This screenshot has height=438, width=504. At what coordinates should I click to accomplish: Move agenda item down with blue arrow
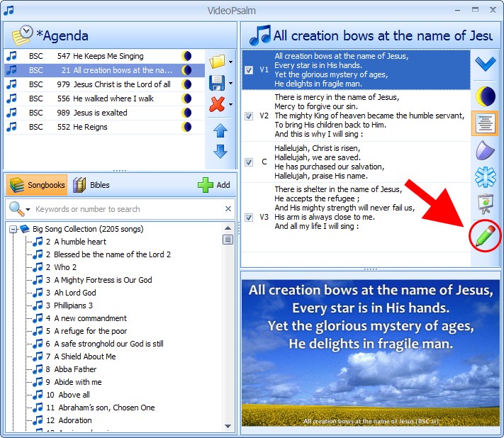pos(220,152)
